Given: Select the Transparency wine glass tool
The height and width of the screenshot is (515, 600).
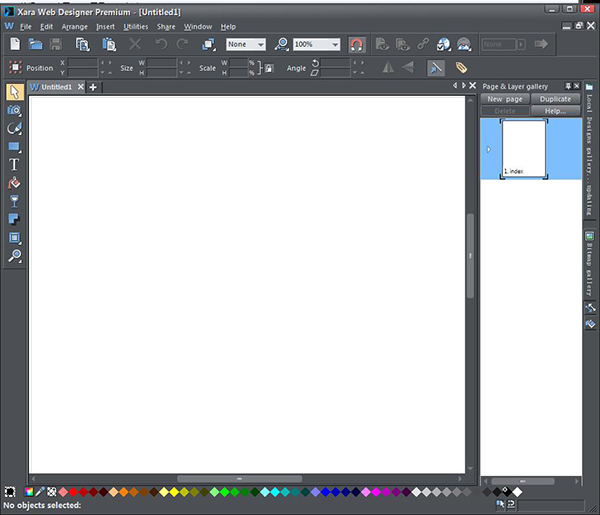Looking at the screenshot, I should coord(14,201).
